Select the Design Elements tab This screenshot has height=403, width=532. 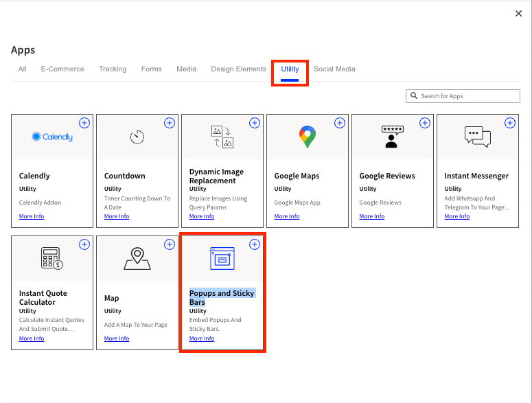coord(238,69)
